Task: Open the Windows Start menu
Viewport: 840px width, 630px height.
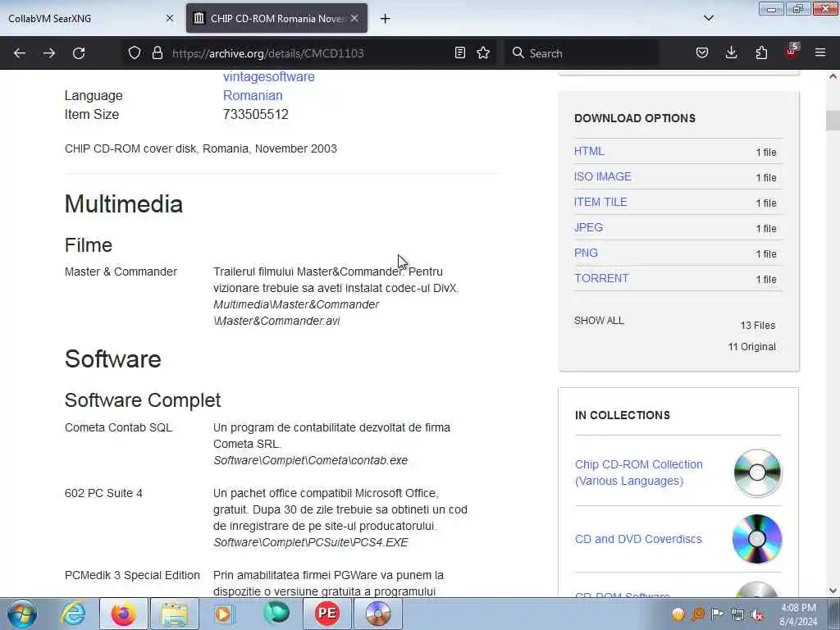Action: pyautogui.click(x=22, y=614)
